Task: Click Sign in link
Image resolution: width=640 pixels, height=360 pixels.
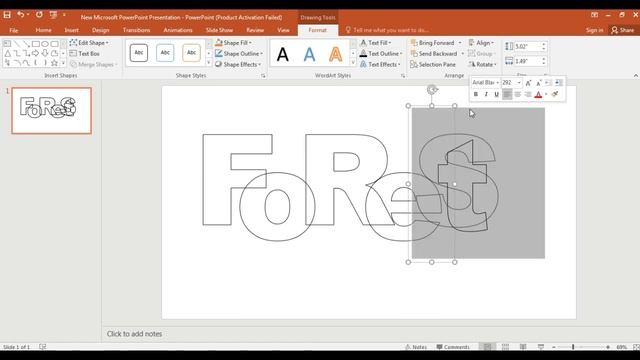Action: pos(594,30)
